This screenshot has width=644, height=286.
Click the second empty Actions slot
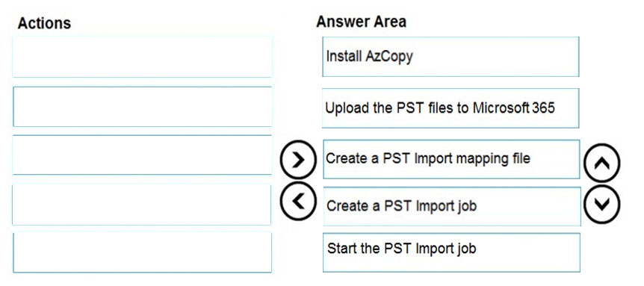tap(142, 107)
